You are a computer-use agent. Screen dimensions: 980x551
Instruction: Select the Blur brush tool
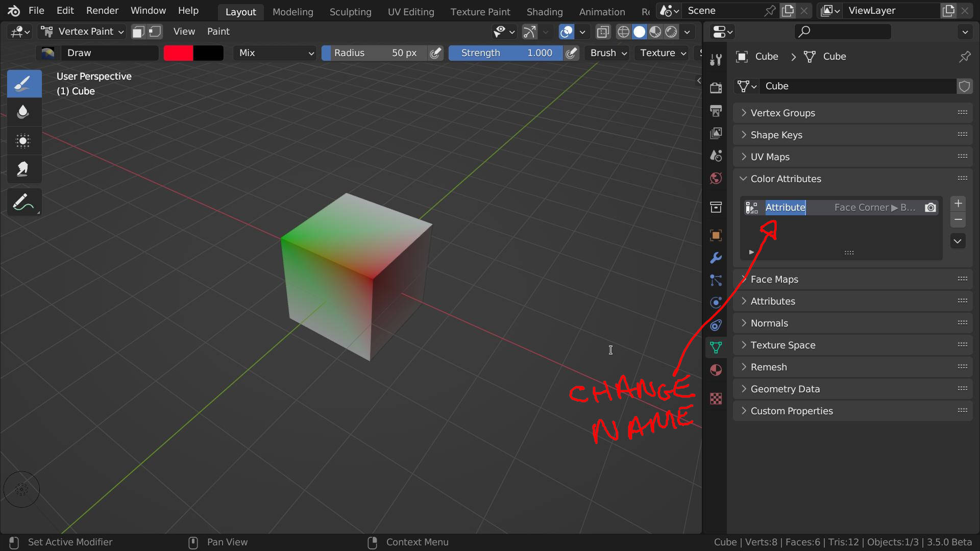click(22, 112)
